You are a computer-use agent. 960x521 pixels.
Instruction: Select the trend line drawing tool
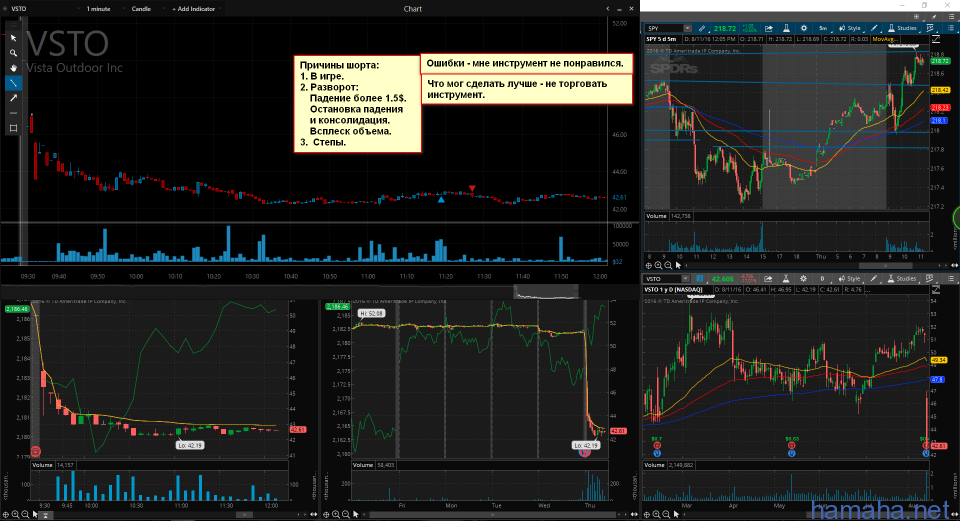coord(13,83)
